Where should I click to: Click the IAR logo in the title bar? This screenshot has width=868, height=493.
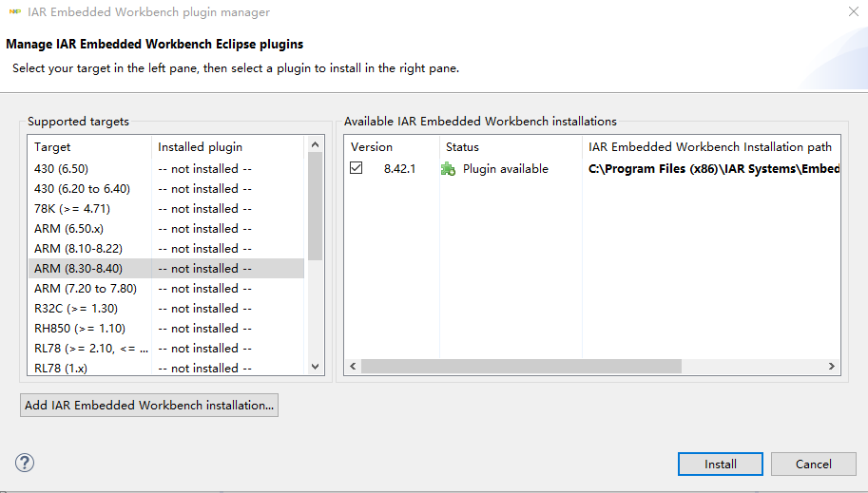pos(15,12)
